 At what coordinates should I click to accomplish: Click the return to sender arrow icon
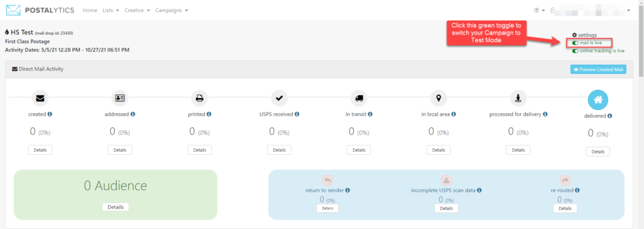327,180
